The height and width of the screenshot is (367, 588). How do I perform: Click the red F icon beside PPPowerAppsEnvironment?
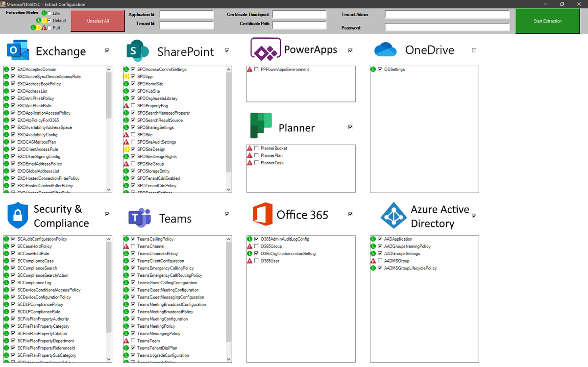tap(250, 70)
